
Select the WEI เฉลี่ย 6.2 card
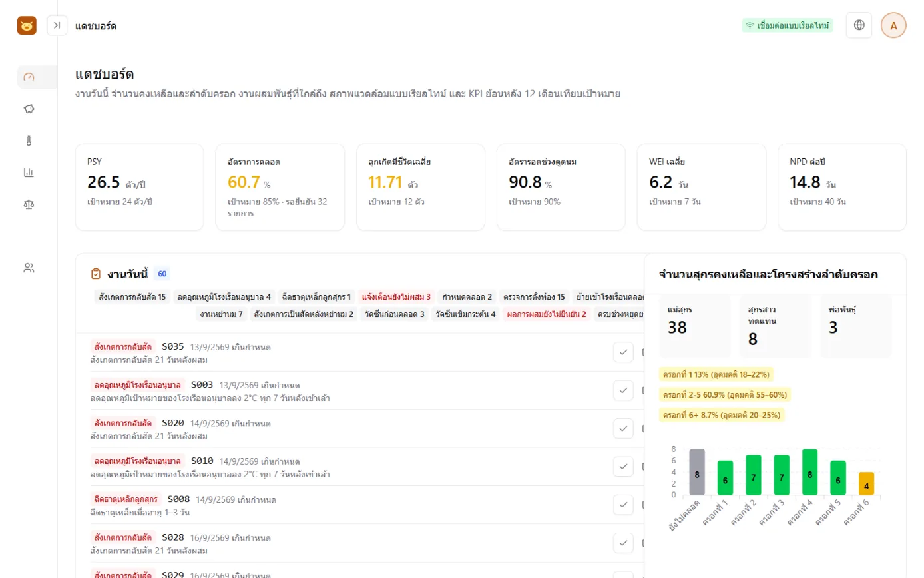click(x=702, y=188)
